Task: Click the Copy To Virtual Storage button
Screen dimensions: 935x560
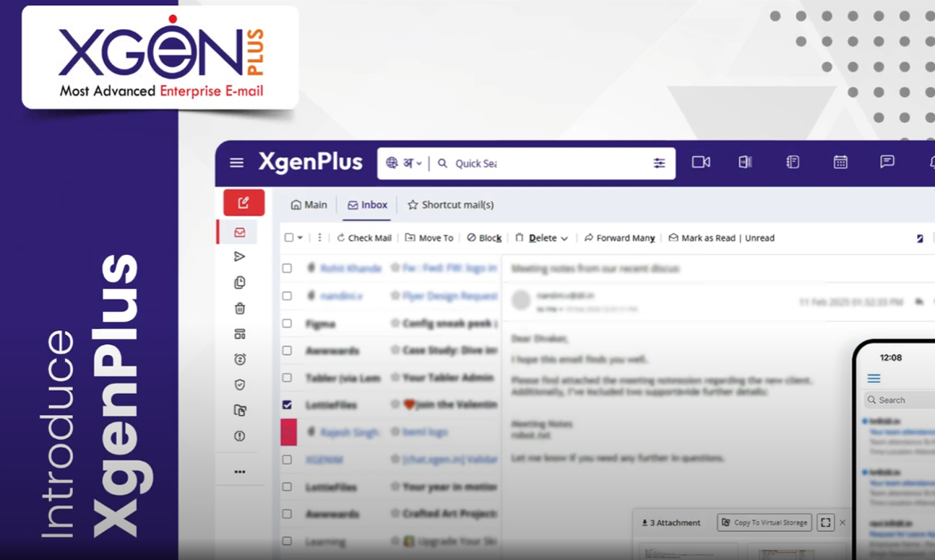Action: point(764,522)
